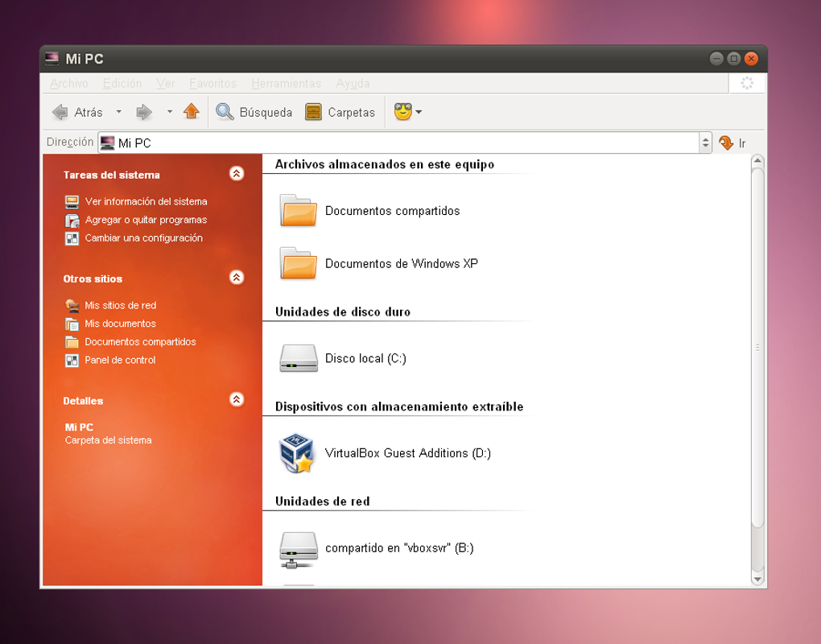Click the change configuration icon

click(x=72, y=238)
